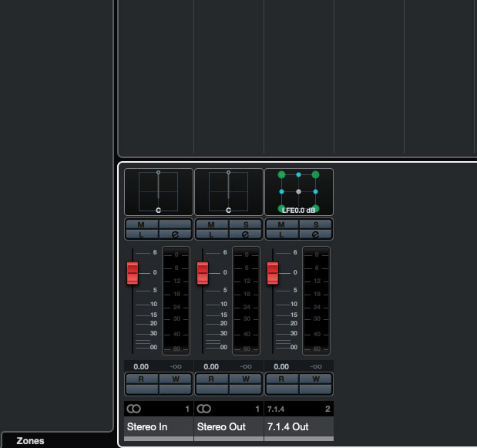Enable Write automation on Stereo Out
Screen dimensions: 477x448
(x=245, y=379)
